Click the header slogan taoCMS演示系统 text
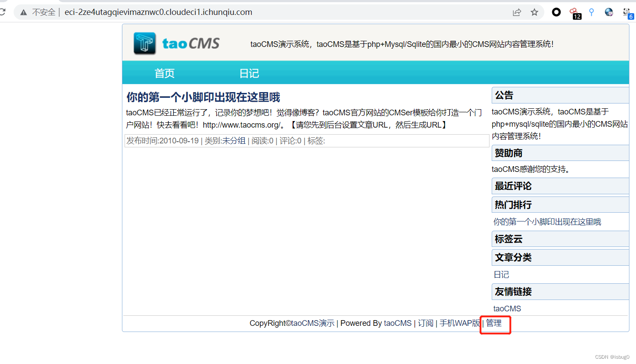This screenshot has height=364, width=636. coord(402,44)
